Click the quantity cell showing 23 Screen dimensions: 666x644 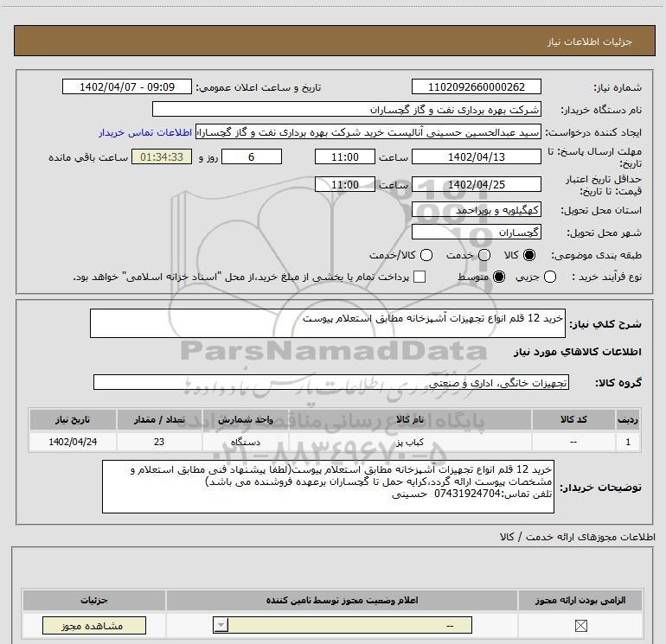(159, 442)
